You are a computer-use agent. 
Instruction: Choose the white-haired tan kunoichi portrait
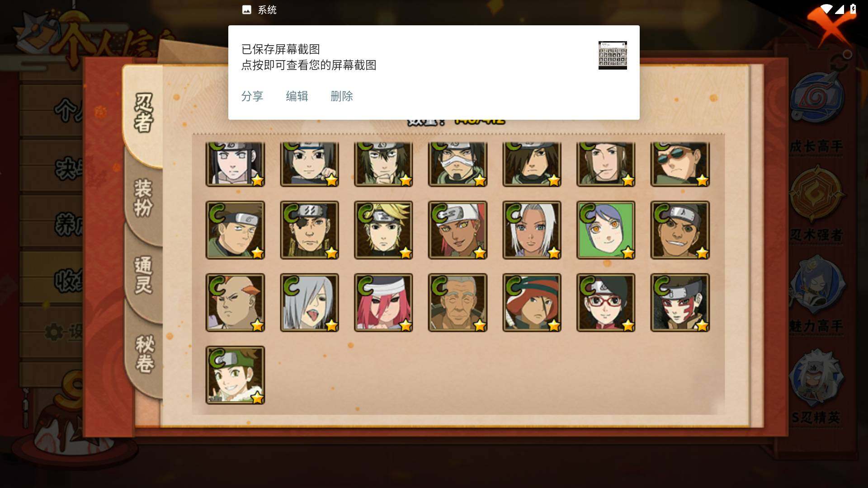point(532,230)
